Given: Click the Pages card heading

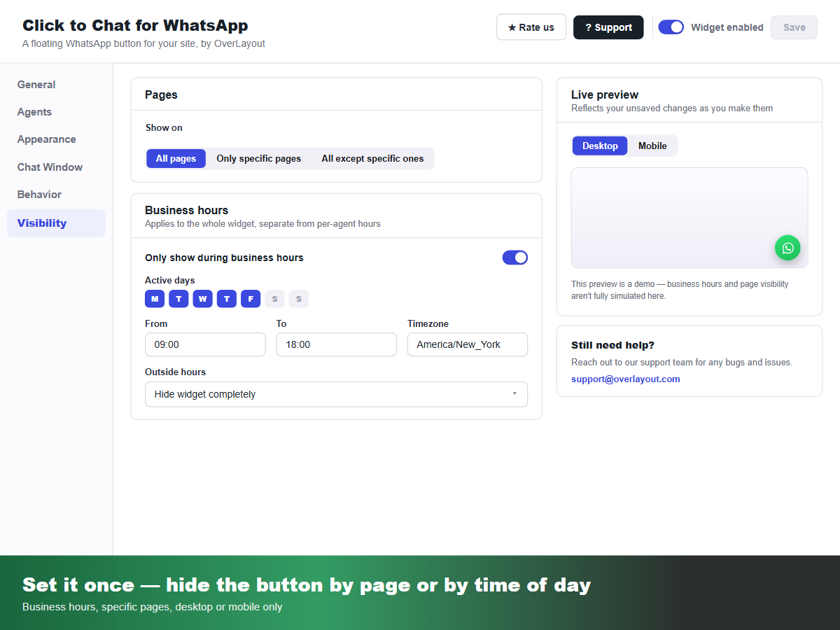Looking at the screenshot, I should point(161,94).
